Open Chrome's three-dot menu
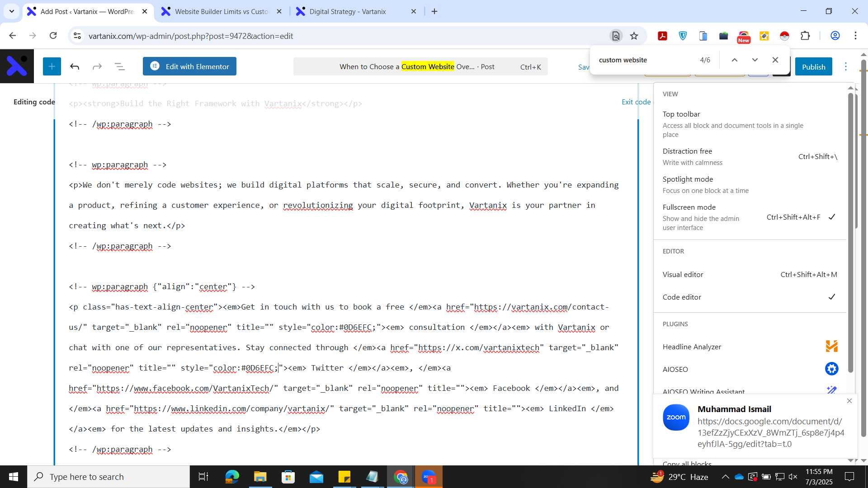Screen dimensions: 868x488 [855, 36]
